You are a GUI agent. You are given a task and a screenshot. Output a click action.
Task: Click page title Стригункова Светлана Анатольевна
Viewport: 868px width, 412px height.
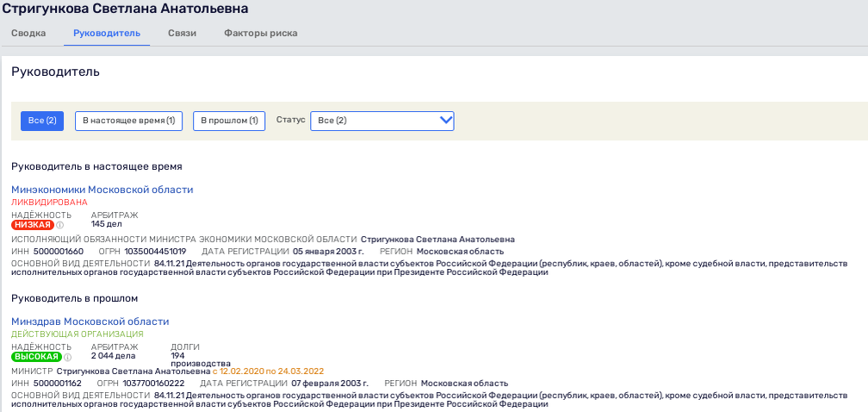126,9
